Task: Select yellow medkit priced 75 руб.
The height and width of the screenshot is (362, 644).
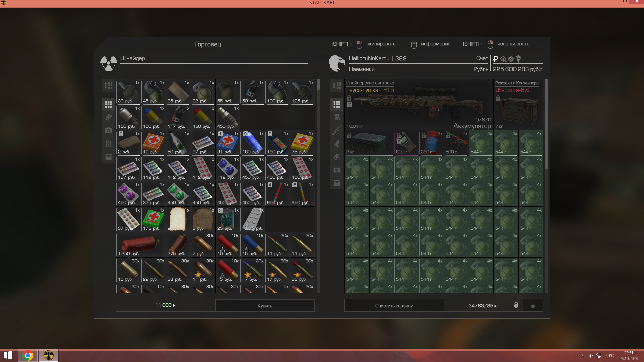Action: (x=302, y=143)
